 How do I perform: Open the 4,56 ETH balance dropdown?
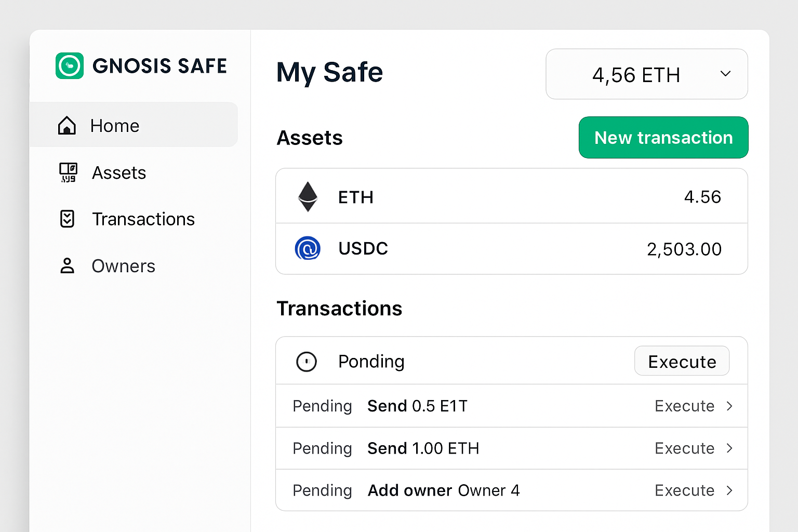(646, 74)
